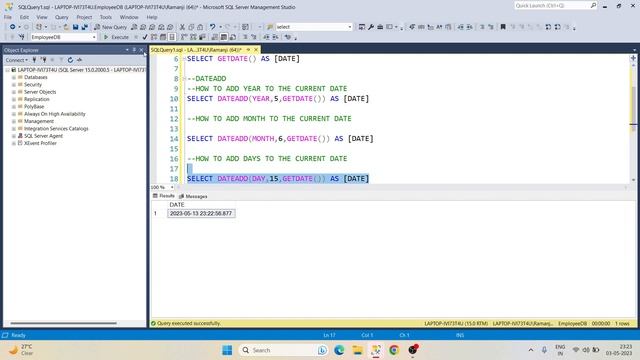Click the result cell 2023-05-13 23:22:56.877
The height and width of the screenshot is (360, 640).
[x=201, y=213]
